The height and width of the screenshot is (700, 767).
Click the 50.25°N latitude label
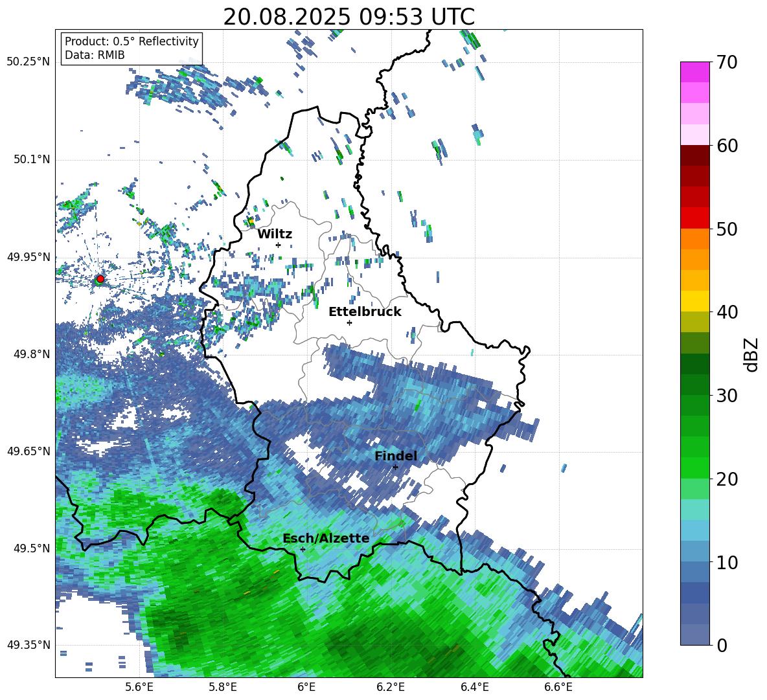tap(29, 62)
